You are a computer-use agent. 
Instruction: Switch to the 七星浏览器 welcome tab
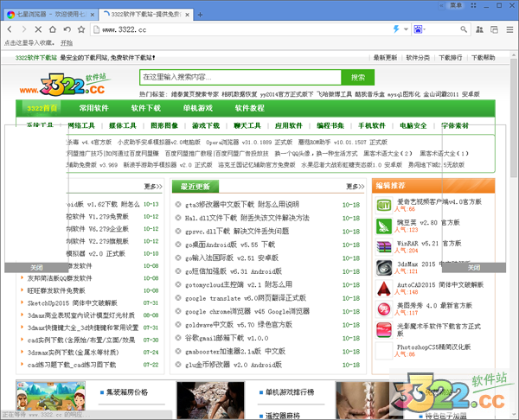pyautogui.click(x=48, y=16)
